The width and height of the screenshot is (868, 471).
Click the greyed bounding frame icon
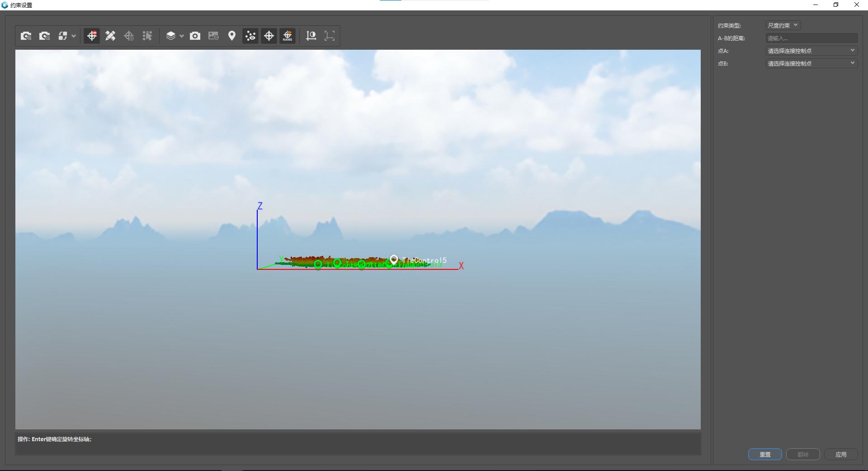click(330, 36)
